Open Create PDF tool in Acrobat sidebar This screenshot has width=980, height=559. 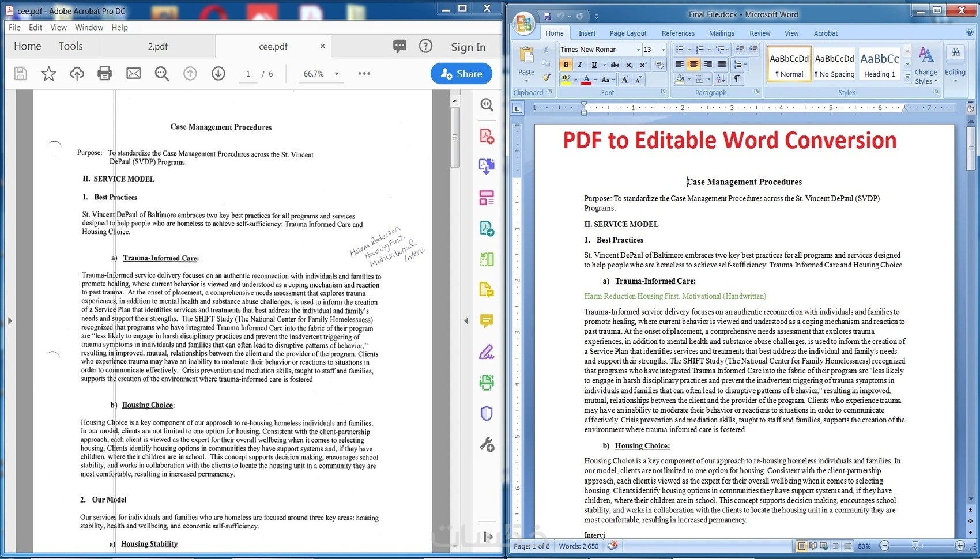point(487,137)
